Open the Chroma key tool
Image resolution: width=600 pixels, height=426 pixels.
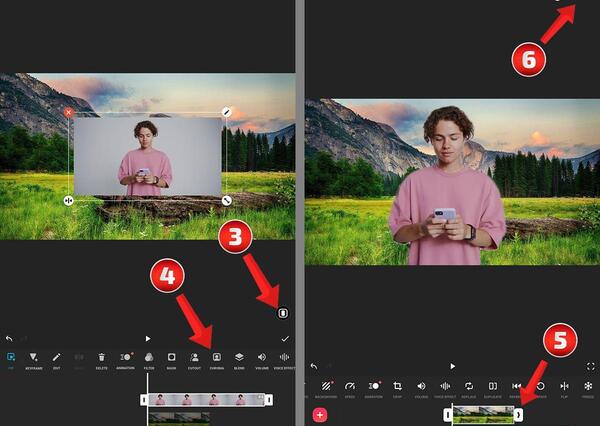217,360
